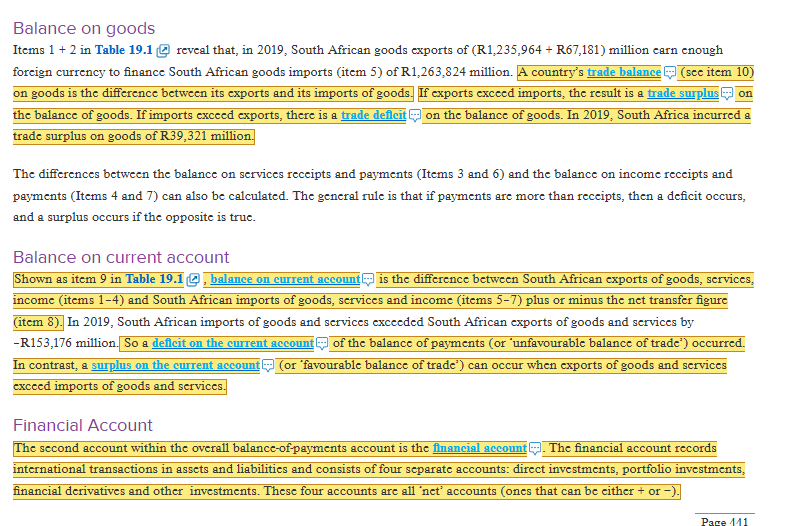The width and height of the screenshot is (804, 526).
Task: Click Table 19.1 link under current account heading
Action: coord(154,279)
